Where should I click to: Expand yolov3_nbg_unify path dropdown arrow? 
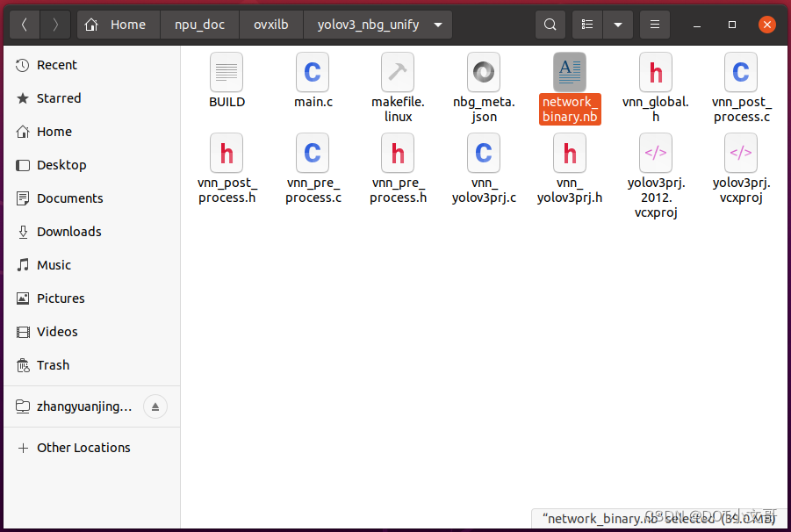(x=438, y=25)
